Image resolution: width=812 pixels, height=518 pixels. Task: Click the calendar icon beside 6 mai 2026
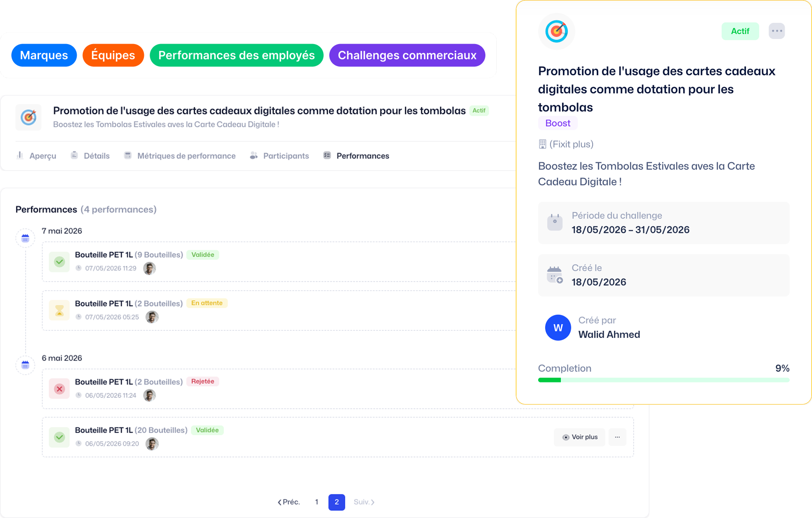(25, 365)
